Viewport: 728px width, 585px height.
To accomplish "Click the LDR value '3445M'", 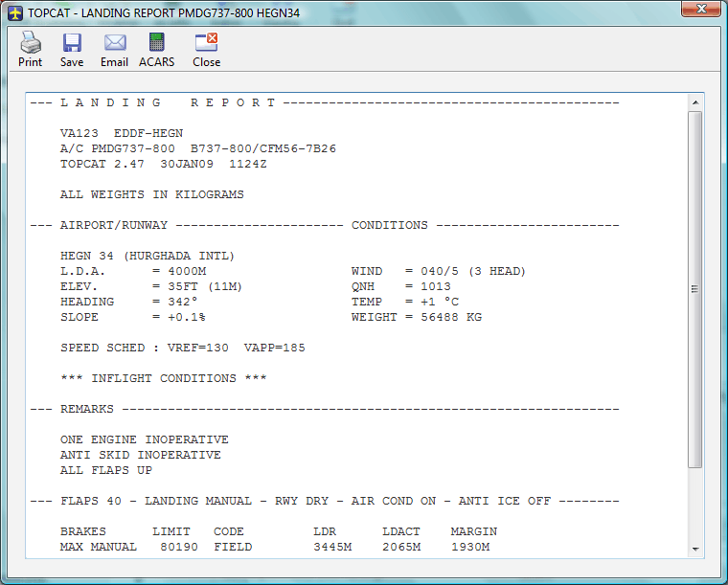I will pyautogui.click(x=332, y=547).
